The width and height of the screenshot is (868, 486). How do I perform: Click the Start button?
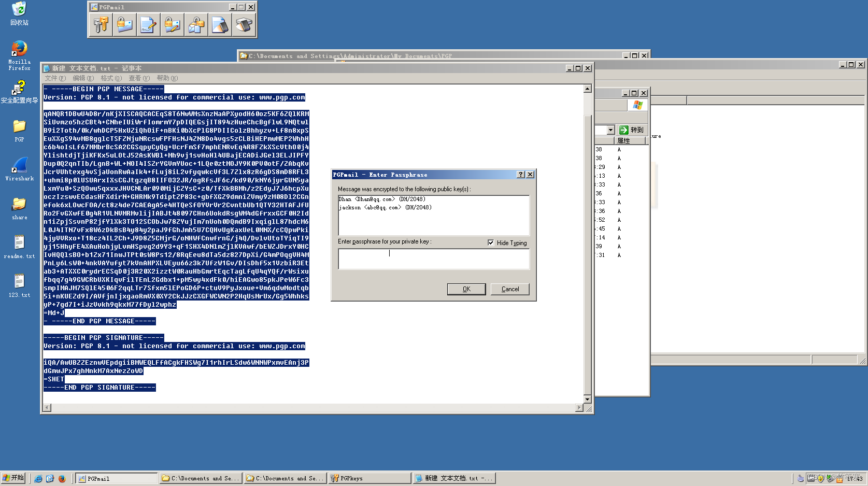click(13, 478)
